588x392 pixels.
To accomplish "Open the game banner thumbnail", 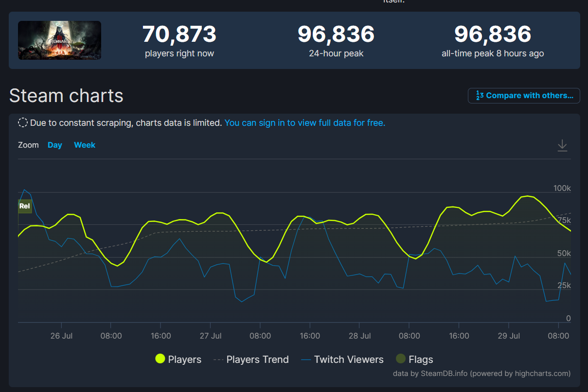I will [x=60, y=40].
